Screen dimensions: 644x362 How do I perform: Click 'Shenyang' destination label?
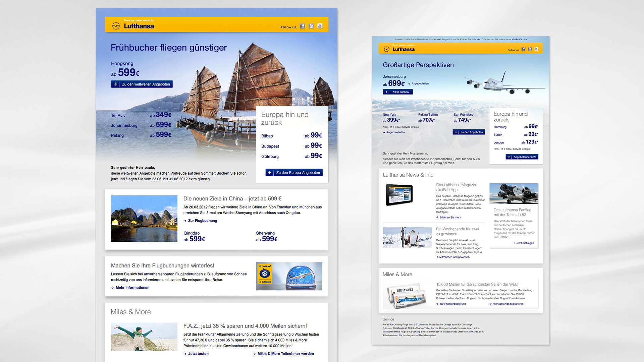[265, 233]
